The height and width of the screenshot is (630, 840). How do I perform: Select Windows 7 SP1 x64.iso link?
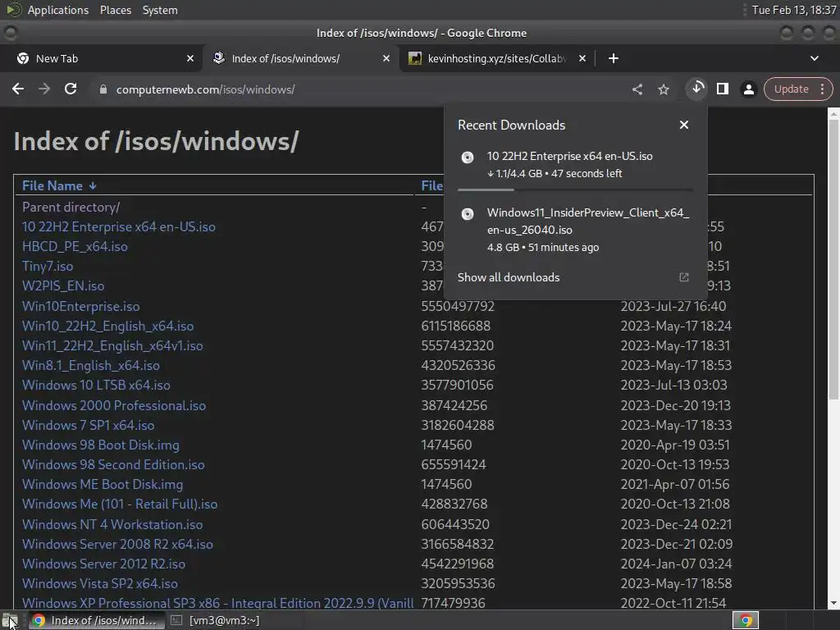point(88,425)
